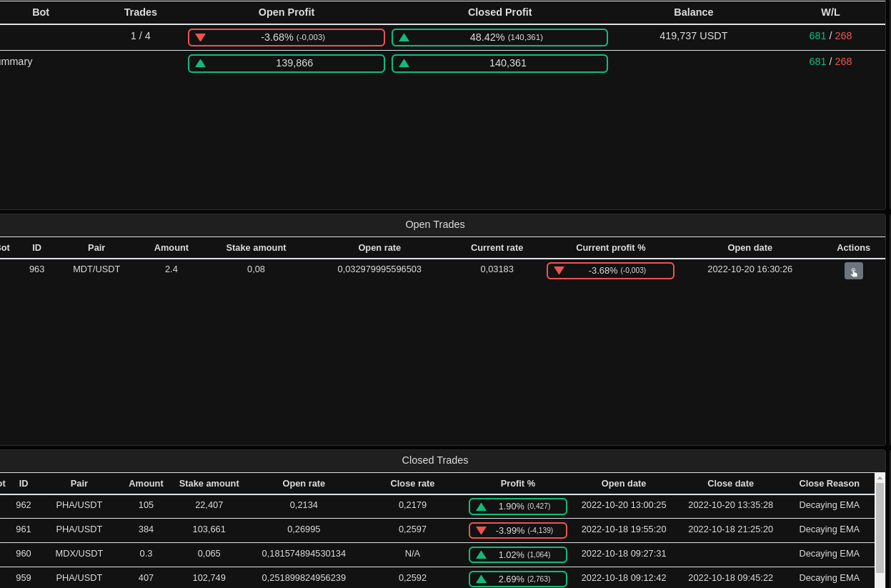The width and height of the screenshot is (891, 588).
Task: Sort Closed Trades by Stake amount column
Action: pos(209,484)
